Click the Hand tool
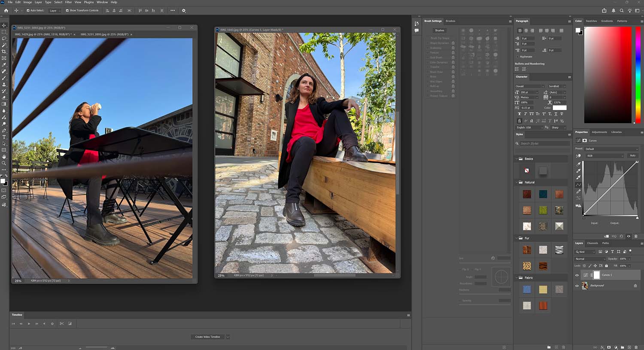Image resolution: width=644 pixels, height=350 pixels. pyautogui.click(x=4, y=157)
